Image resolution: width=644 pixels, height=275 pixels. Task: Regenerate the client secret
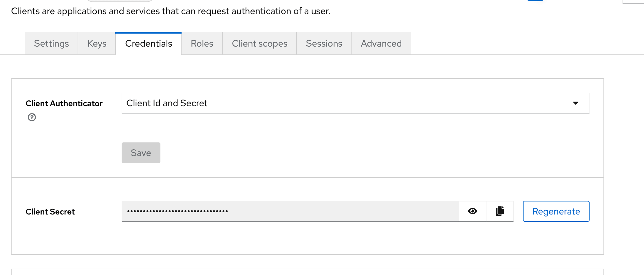pyautogui.click(x=556, y=211)
